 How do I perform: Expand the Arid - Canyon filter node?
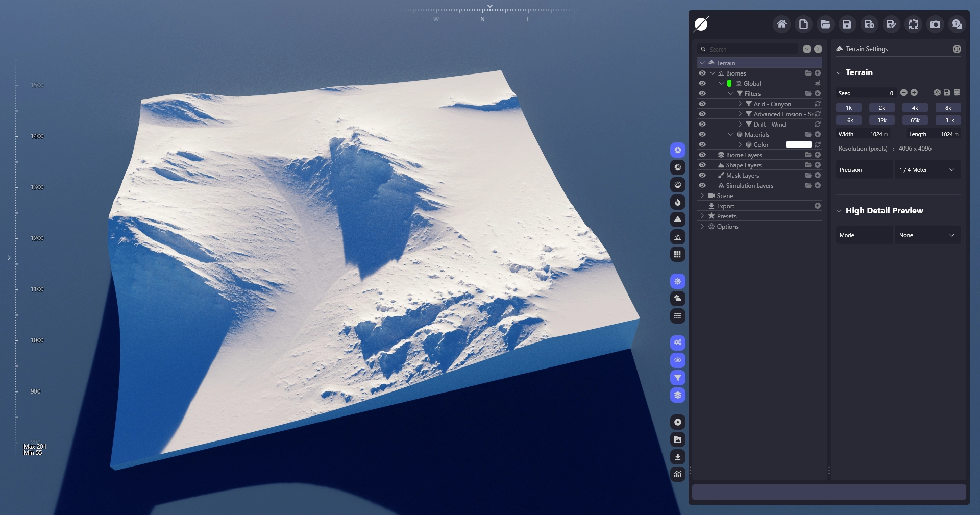[740, 104]
